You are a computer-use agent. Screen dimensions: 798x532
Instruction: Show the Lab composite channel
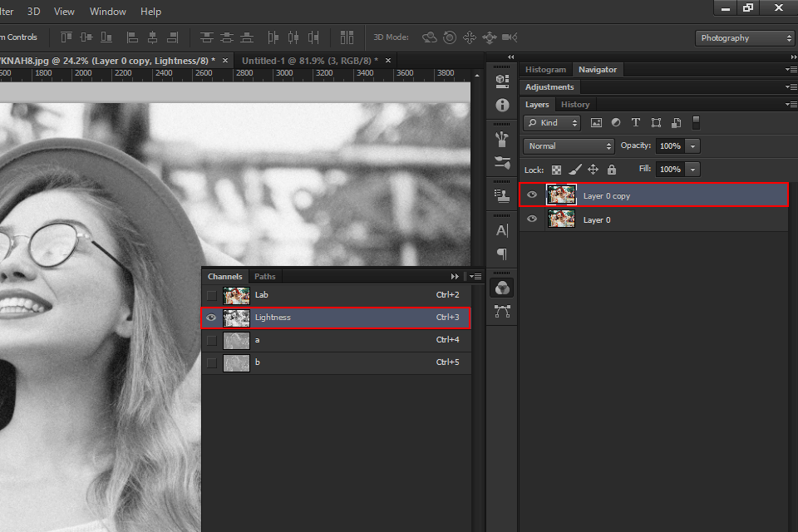(x=212, y=295)
